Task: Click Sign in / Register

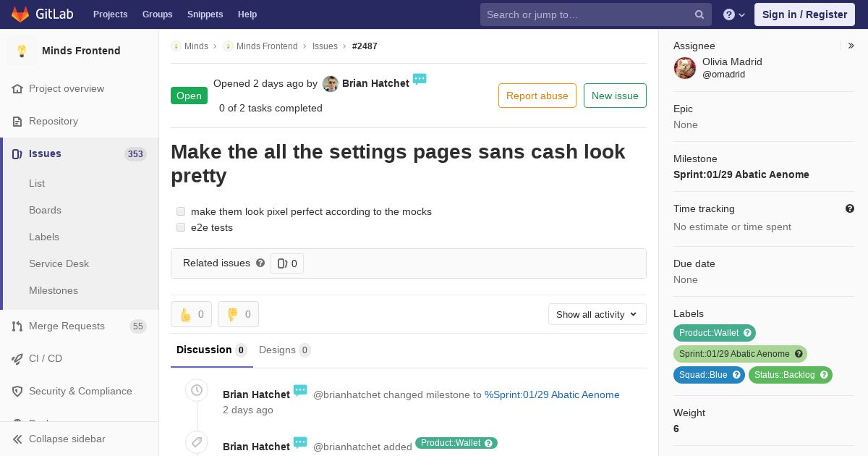Action: (x=804, y=14)
